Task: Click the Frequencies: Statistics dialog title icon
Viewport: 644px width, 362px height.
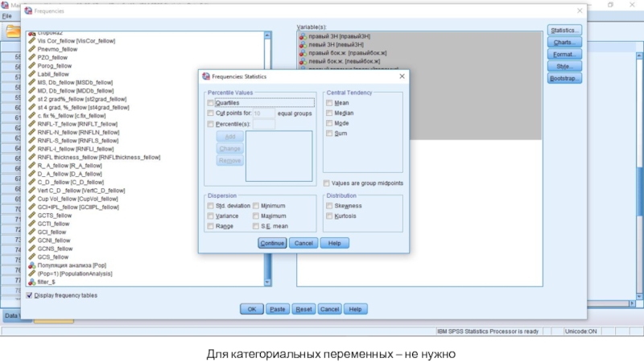Action: pyautogui.click(x=206, y=76)
